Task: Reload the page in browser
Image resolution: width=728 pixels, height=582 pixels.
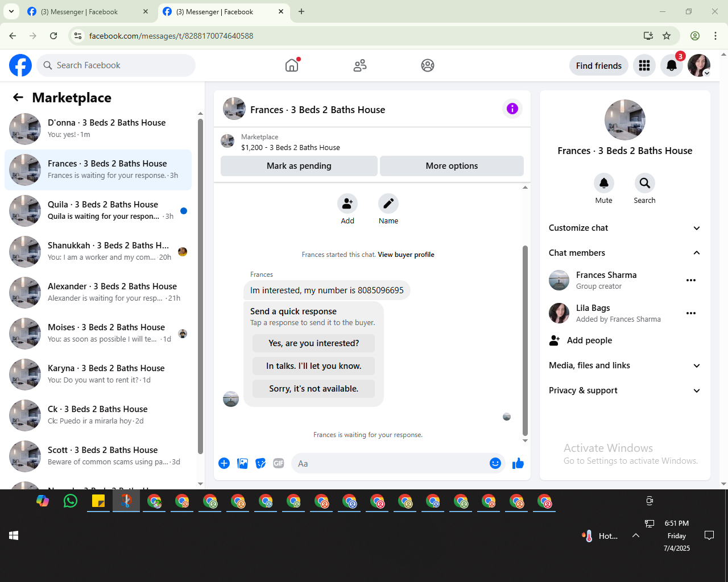Action: click(53, 36)
